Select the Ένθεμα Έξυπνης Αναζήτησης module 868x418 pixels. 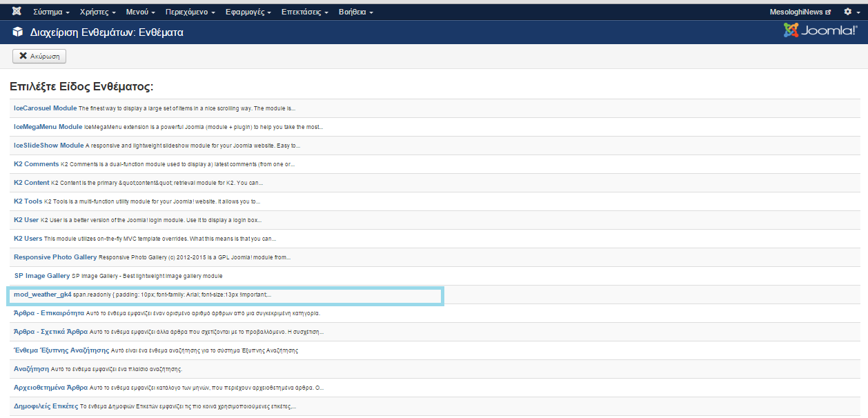click(x=61, y=350)
